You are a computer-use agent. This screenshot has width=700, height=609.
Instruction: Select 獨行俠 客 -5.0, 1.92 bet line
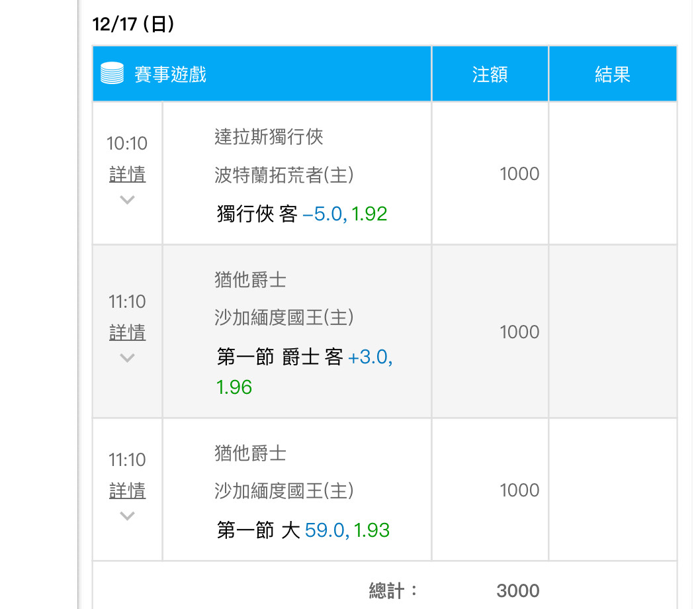point(302,214)
